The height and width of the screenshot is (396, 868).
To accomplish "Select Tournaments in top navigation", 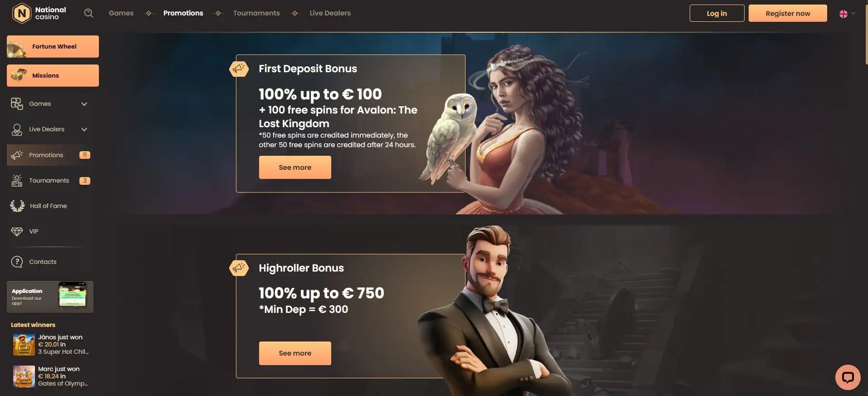I will 256,13.
